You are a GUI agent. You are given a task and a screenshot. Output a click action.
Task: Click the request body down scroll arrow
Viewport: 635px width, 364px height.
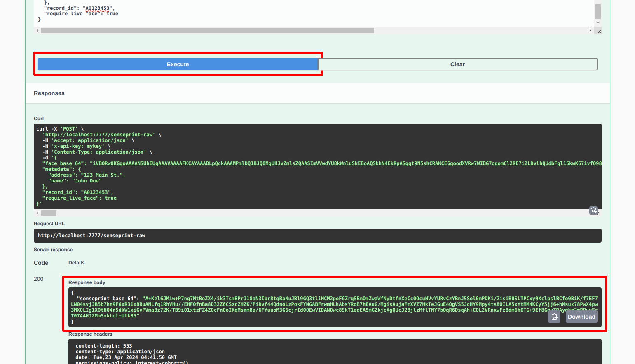598,23
